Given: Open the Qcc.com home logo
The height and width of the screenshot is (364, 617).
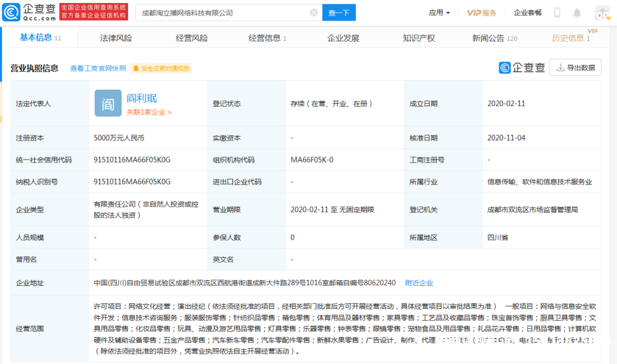Looking at the screenshot, I should (x=29, y=12).
